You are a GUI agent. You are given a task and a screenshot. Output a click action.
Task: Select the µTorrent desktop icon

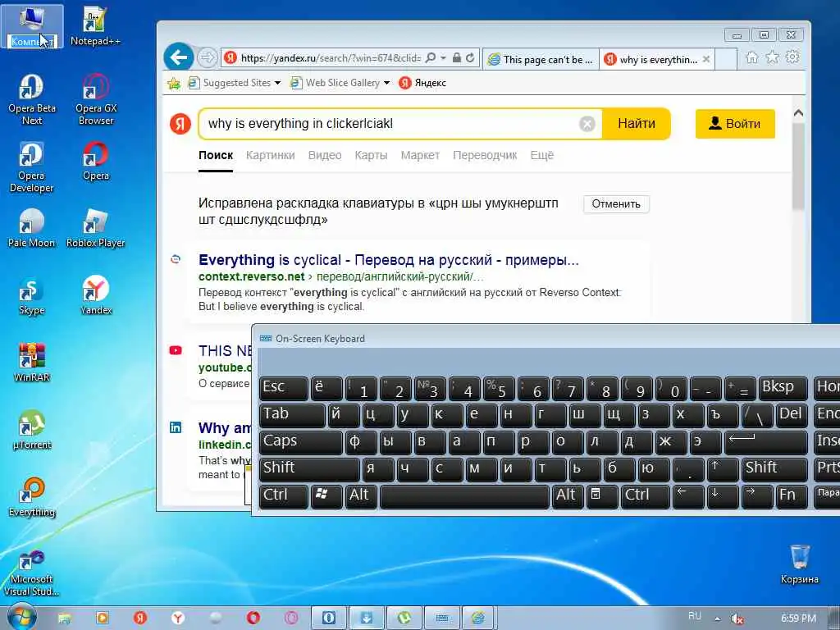point(32,430)
